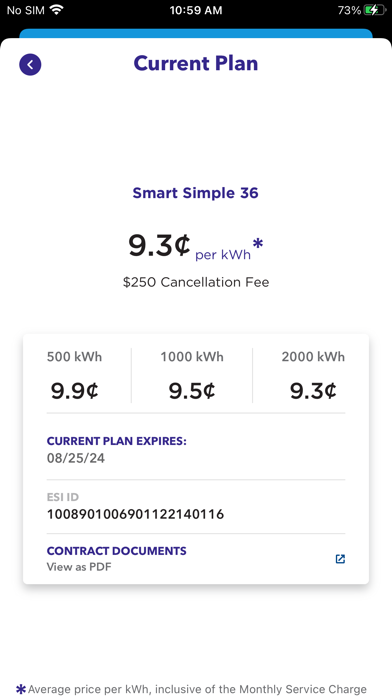
Task: Select the Contract Documents heading
Action: coord(117,551)
